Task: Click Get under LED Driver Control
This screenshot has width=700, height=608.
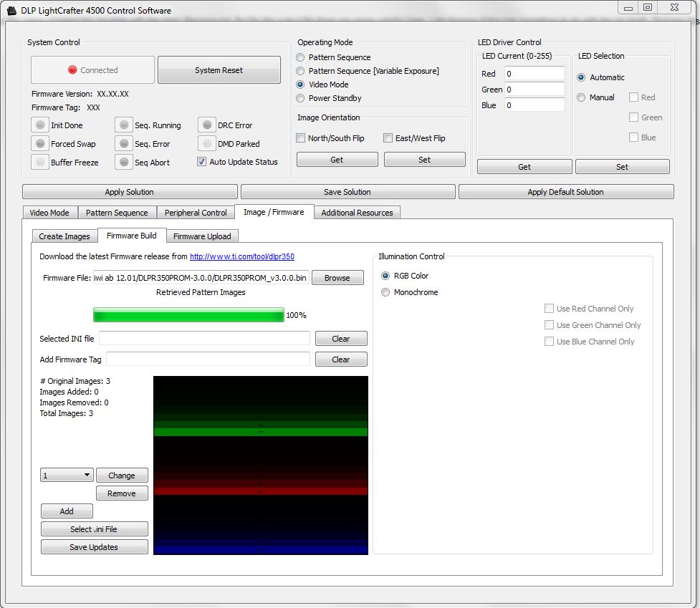Action: pos(524,167)
